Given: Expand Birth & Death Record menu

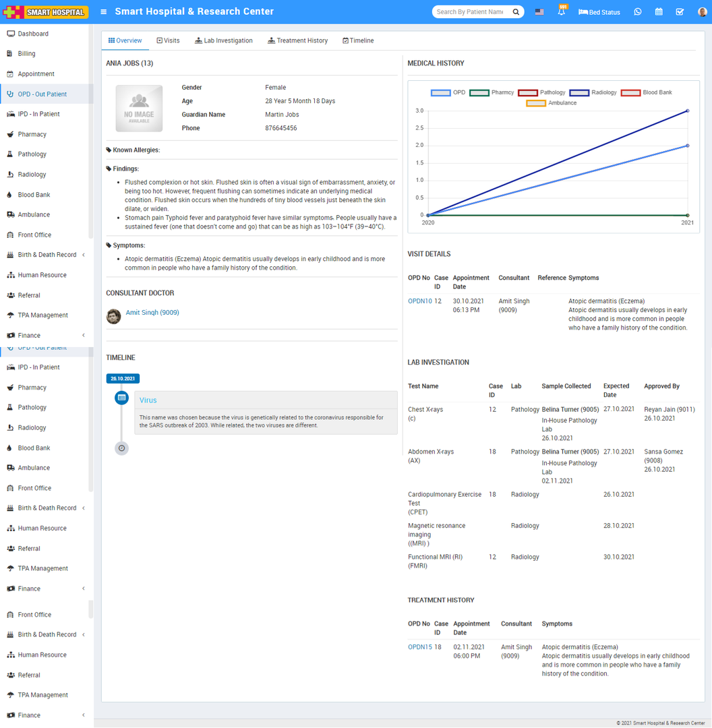Looking at the screenshot, I should coord(47,255).
